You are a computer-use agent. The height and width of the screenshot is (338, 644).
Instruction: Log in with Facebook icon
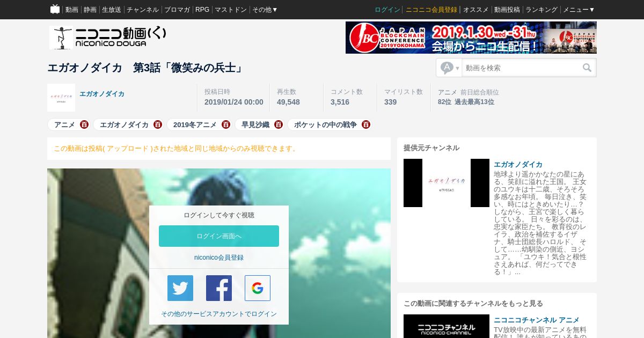[x=219, y=288]
